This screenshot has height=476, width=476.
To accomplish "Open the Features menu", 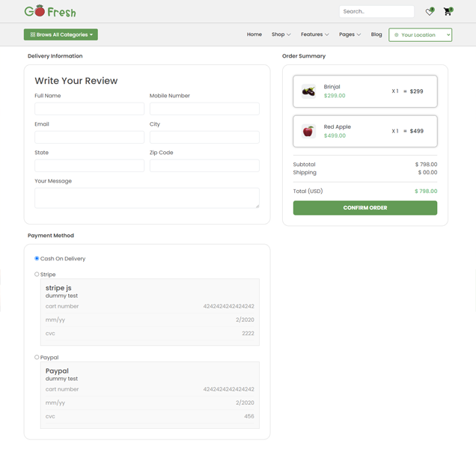I will [314, 34].
